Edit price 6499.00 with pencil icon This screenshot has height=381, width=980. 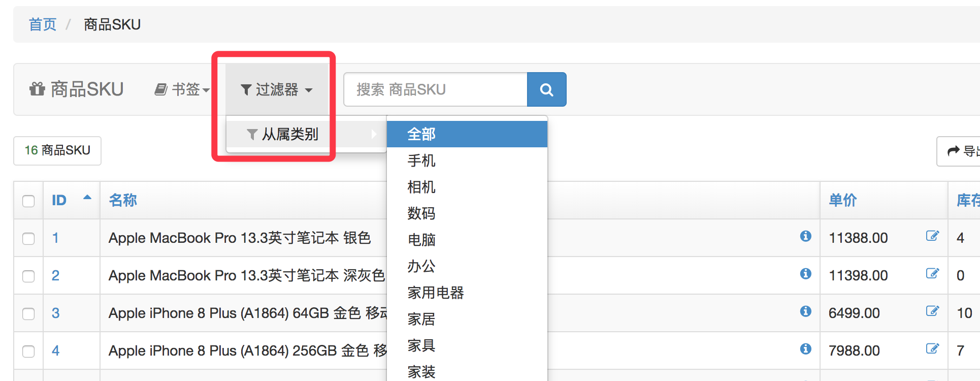[x=932, y=311]
